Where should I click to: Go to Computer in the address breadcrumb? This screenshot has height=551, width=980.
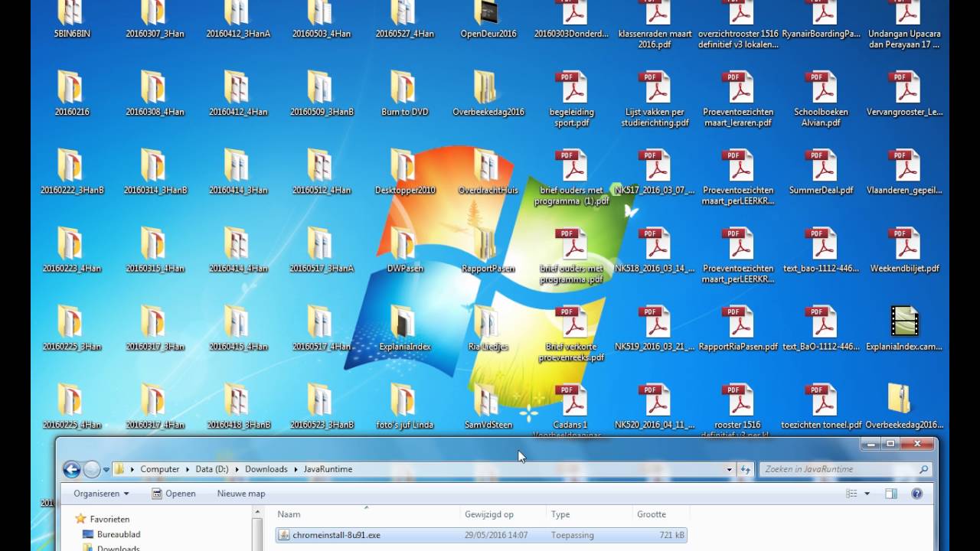[159, 469]
